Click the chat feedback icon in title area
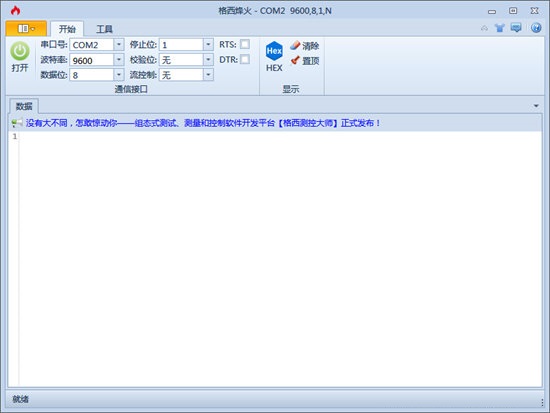Viewport: 550px width, 413px height. pos(516,27)
